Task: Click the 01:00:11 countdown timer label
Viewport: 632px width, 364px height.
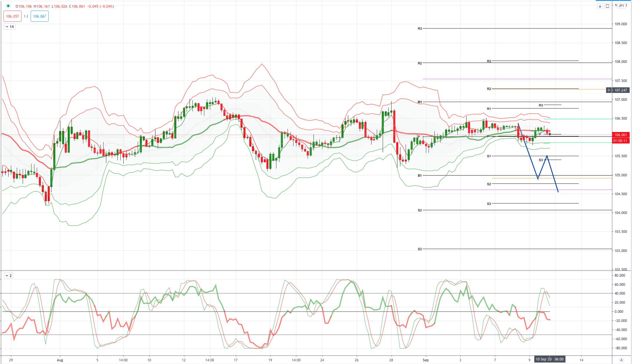Action: click(x=621, y=141)
